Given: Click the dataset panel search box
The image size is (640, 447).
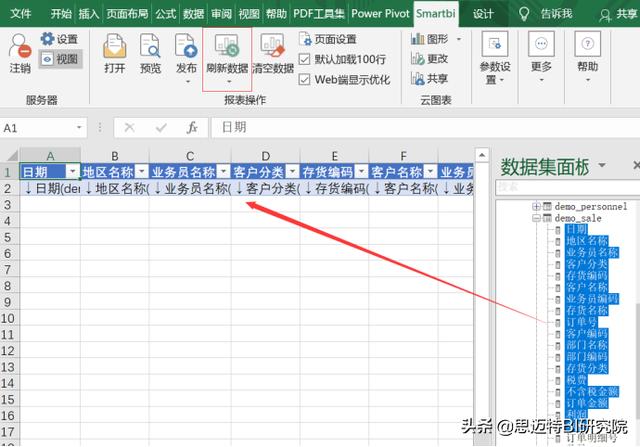Looking at the screenshot, I should [x=567, y=187].
